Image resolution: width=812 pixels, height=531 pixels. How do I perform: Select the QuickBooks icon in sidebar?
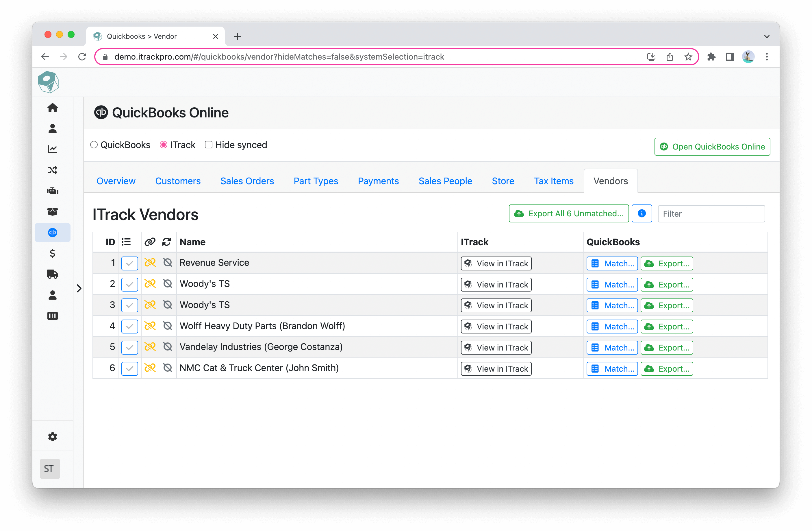[x=53, y=233]
